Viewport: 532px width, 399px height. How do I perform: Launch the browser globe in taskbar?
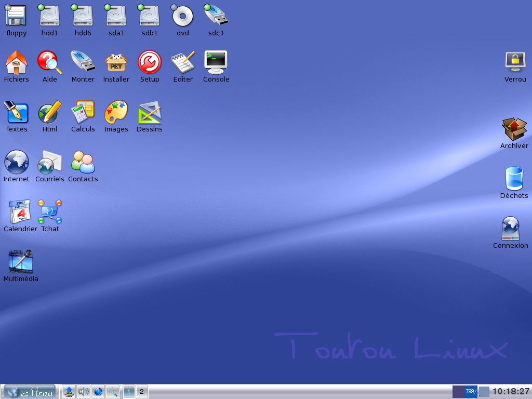[x=98, y=392]
